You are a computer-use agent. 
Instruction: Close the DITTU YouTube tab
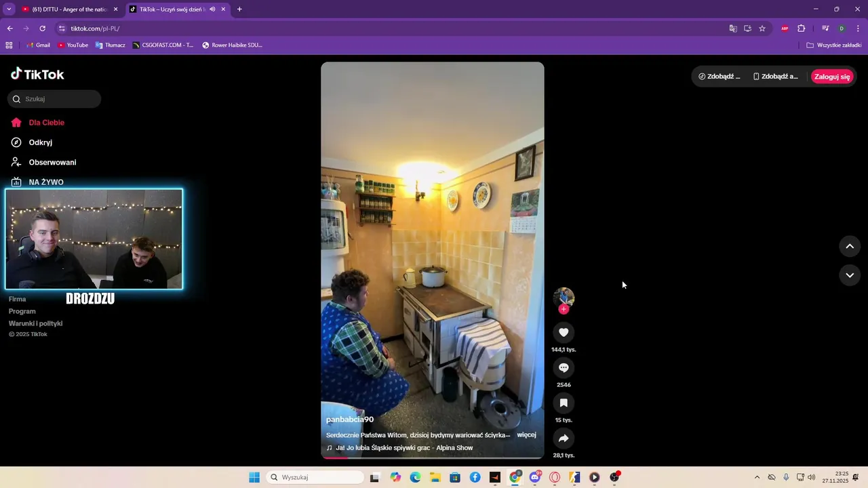[115, 9]
